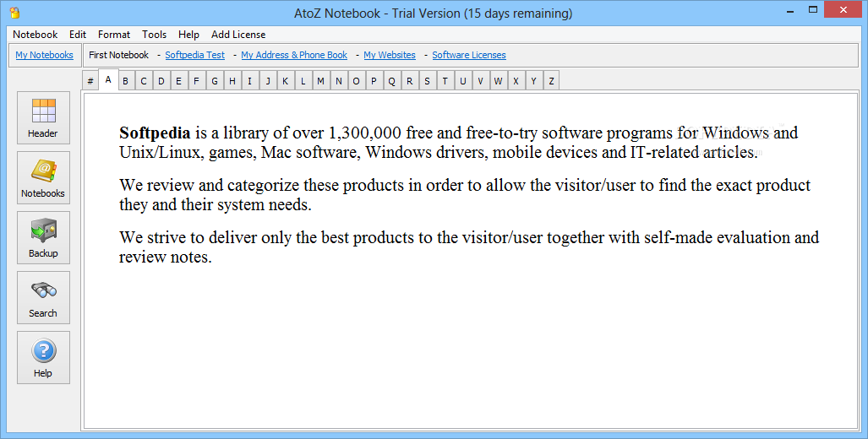Viewport: 868px width, 439px height.
Task: Close the AtoZ Notebook window
Action: click(x=843, y=9)
